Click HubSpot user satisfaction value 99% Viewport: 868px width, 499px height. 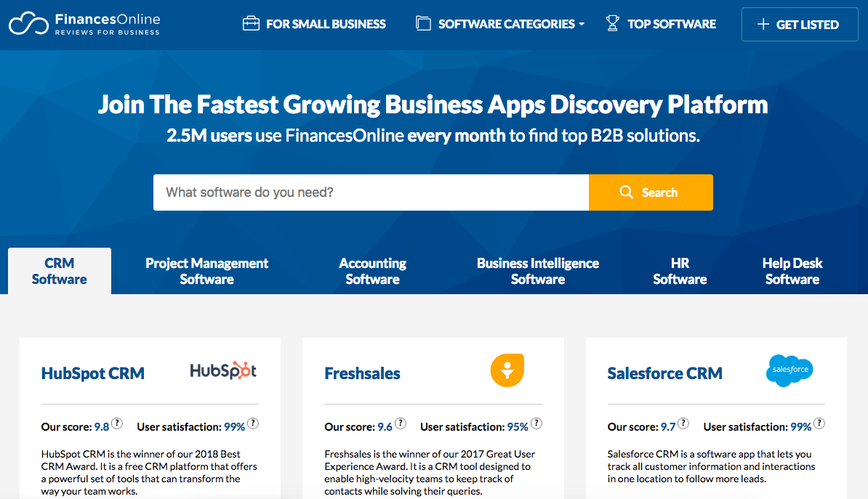tap(234, 427)
